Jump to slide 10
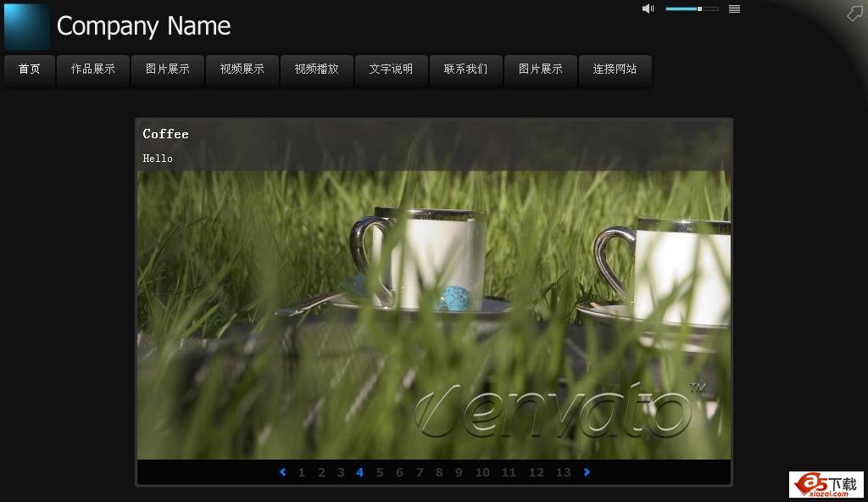The width and height of the screenshot is (868, 502). pos(482,472)
